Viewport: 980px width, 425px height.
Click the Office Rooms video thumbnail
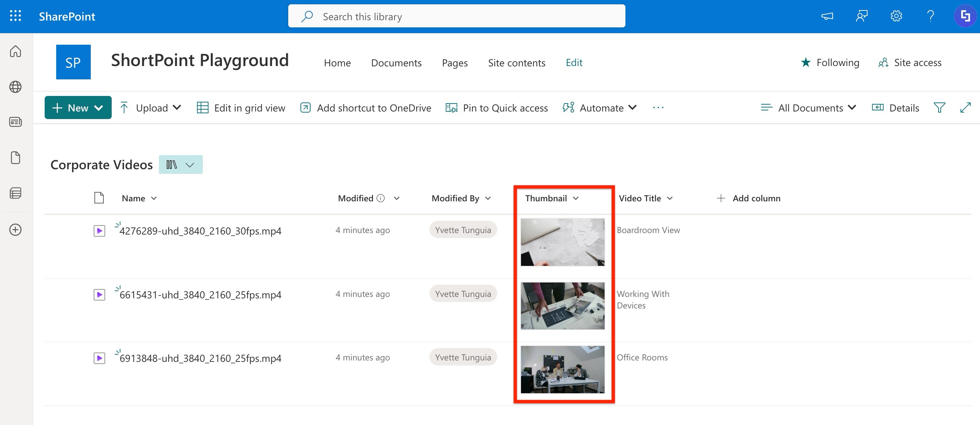(563, 370)
